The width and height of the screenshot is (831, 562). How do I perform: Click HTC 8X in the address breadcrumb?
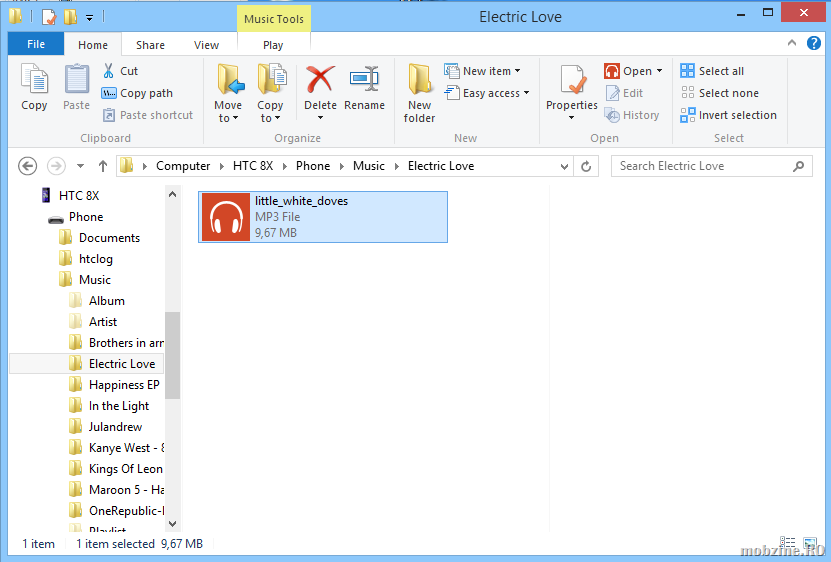[253, 166]
